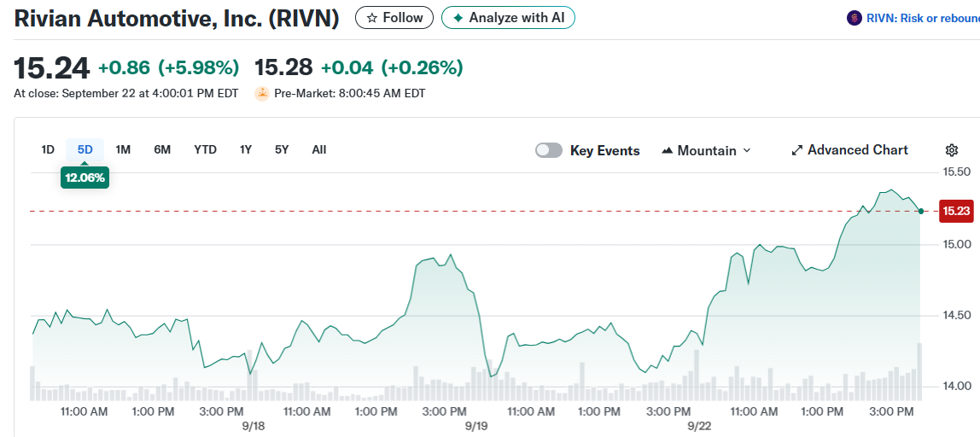Image resolution: width=980 pixels, height=437 pixels.
Task: Open the Mountain chart type dropdown
Action: 706,151
